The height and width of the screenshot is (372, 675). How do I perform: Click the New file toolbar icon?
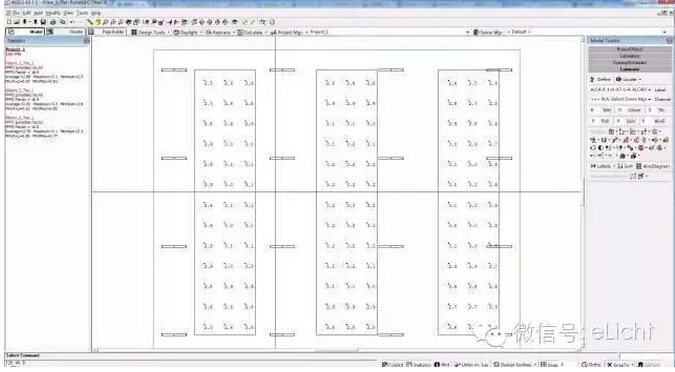9,22
